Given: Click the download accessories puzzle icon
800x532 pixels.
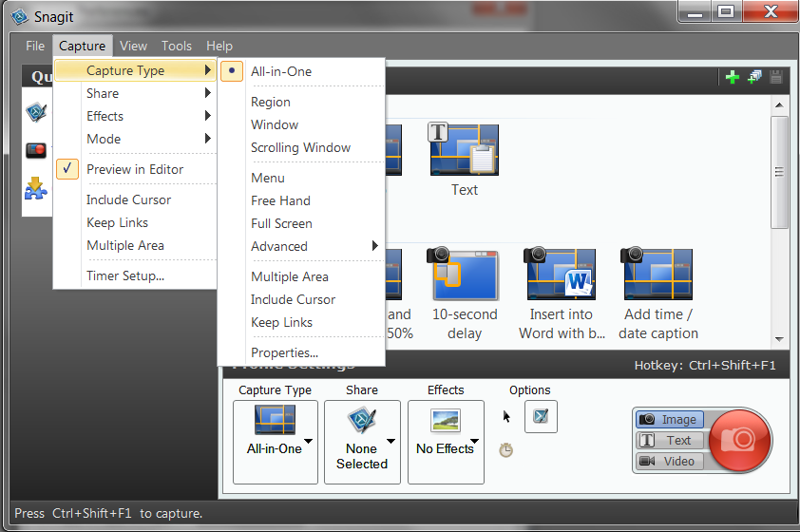Looking at the screenshot, I should pos(36,188).
